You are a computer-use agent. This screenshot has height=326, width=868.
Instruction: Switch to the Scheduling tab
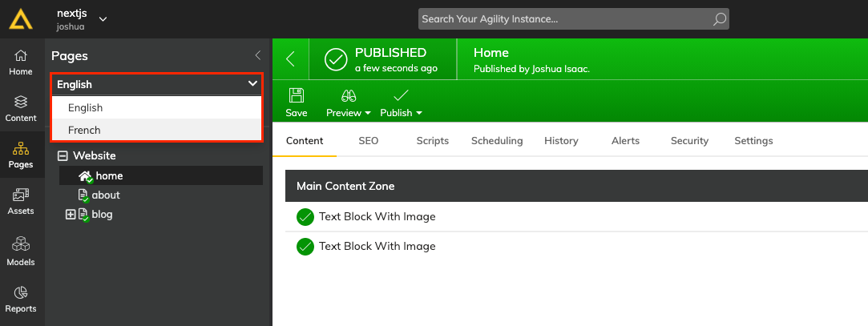[497, 141]
